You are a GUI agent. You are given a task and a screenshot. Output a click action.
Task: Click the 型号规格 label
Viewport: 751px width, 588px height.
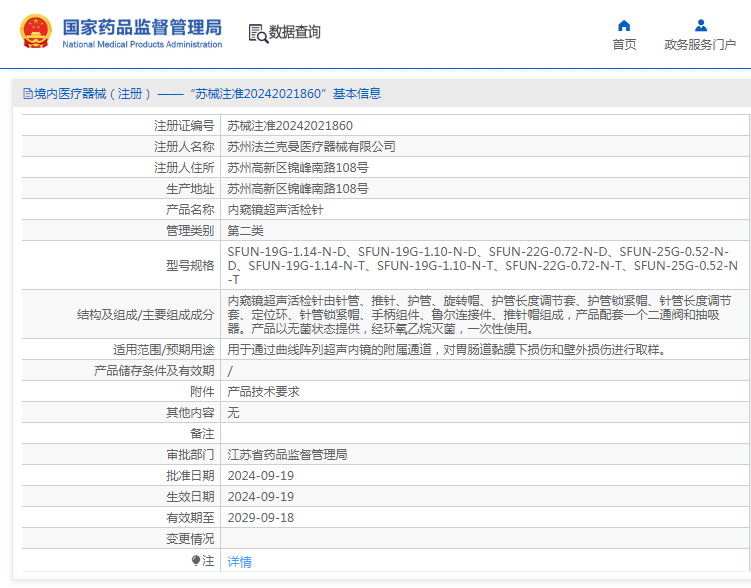pyautogui.click(x=190, y=265)
